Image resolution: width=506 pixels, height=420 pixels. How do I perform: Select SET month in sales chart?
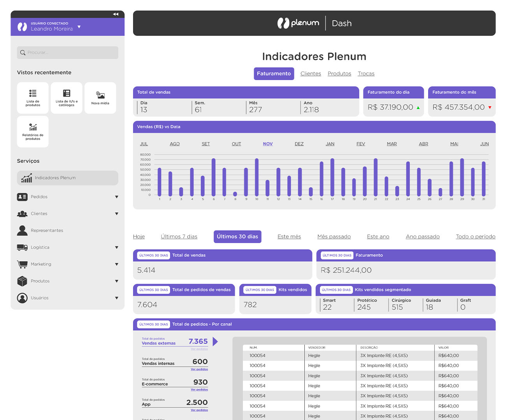pyautogui.click(x=206, y=144)
